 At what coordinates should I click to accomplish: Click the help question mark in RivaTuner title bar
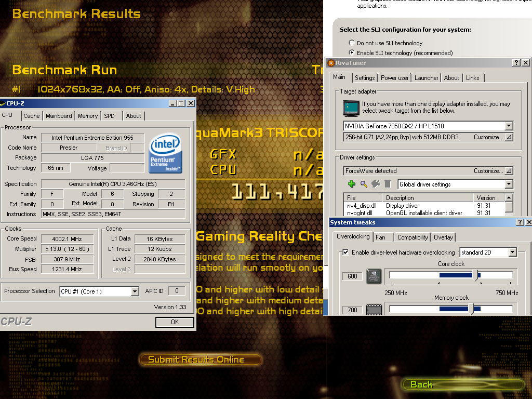pos(516,63)
